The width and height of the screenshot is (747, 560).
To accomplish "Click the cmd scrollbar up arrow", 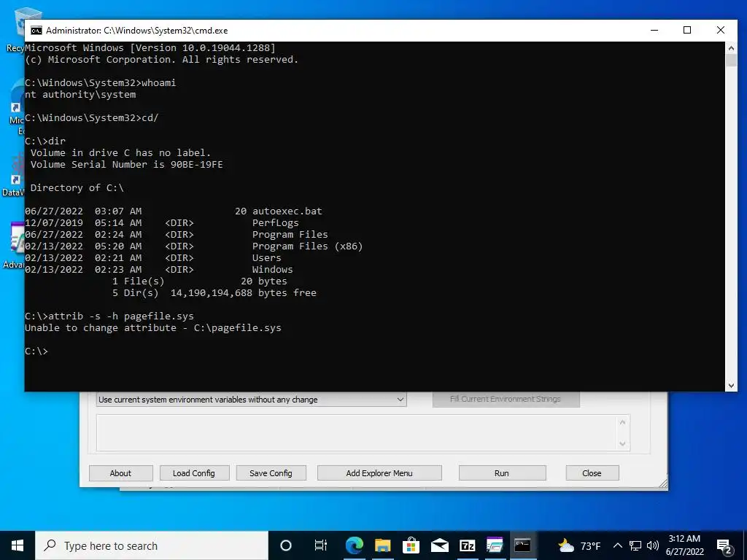I will (x=731, y=47).
